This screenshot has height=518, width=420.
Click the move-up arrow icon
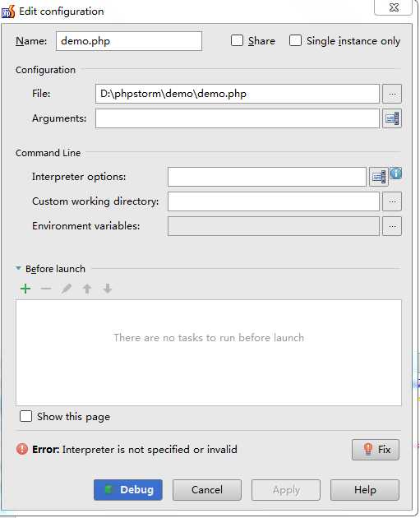(87, 289)
